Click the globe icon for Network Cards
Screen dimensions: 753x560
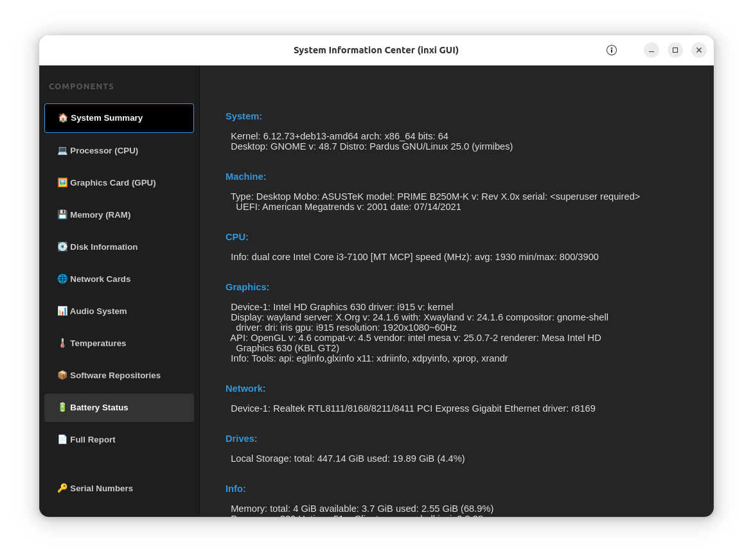(62, 279)
